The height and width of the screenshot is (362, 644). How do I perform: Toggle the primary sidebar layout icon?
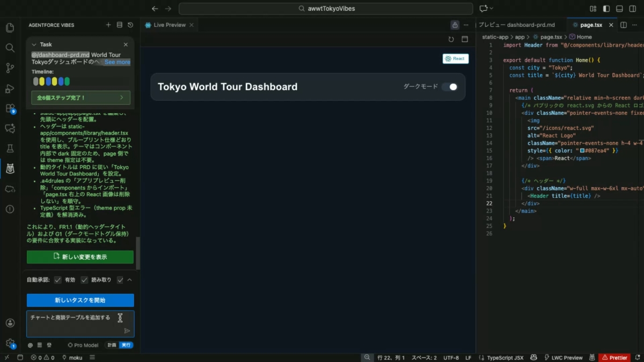(x=606, y=9)
